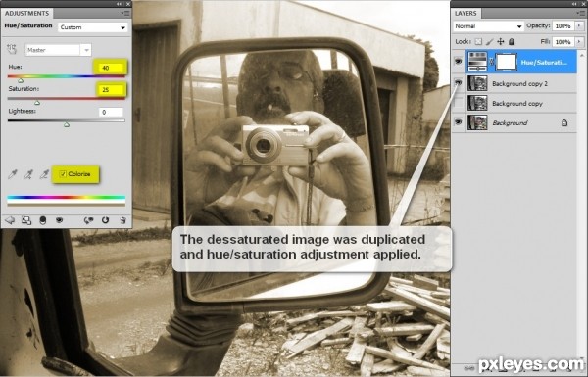This screenshot has width=588, height=377.
Task: Select the add-to-sample eyedropper
Action: (28, 174)
